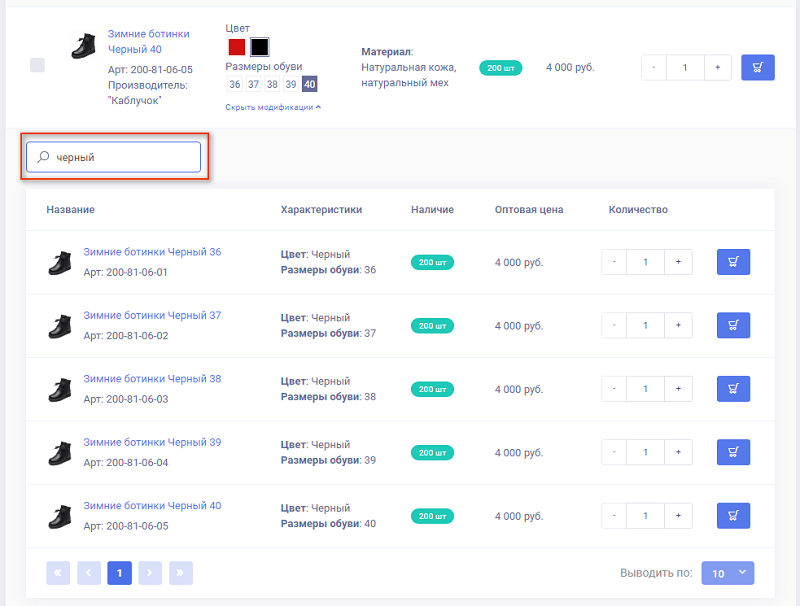Viewport: 800px width, 606px height.
Task: Select shoe size 40
Action: (x=310, y=84)
